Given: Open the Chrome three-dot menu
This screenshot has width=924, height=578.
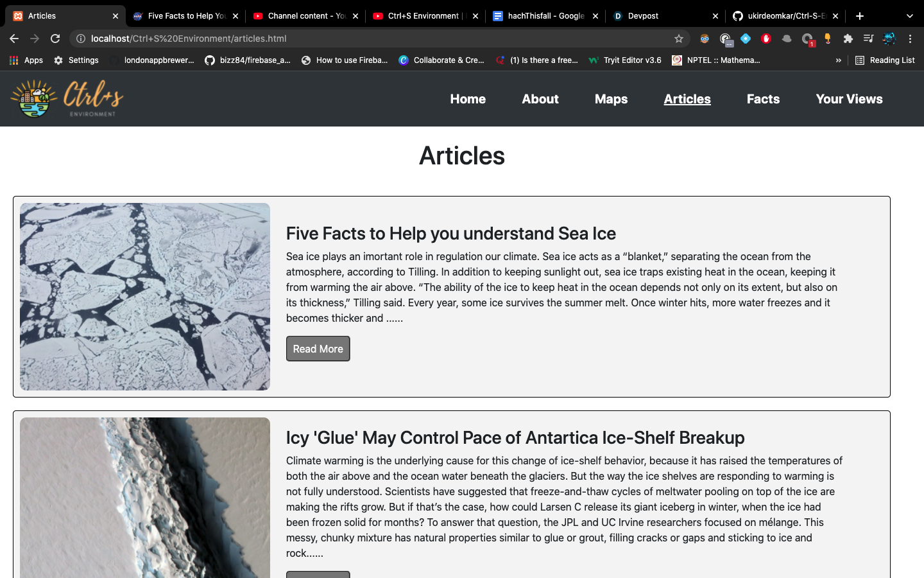Looking at the screenshot, I should 910,39.
